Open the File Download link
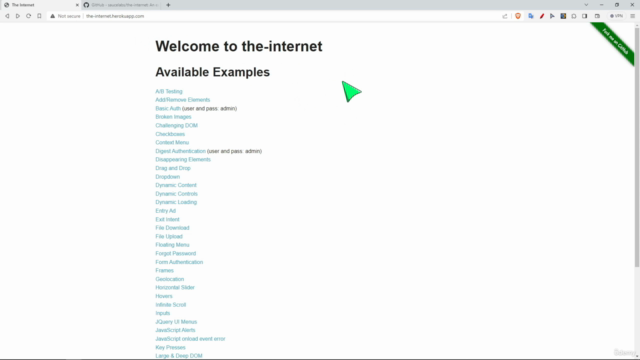This screenshot has height=360, width=640. click(x=172, y=228)
